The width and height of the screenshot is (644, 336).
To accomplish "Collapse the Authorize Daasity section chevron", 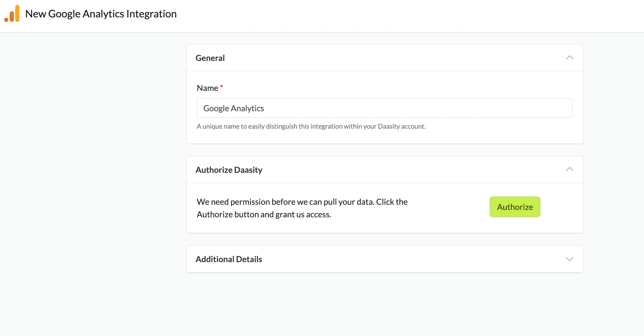I will tap(570, 169).
